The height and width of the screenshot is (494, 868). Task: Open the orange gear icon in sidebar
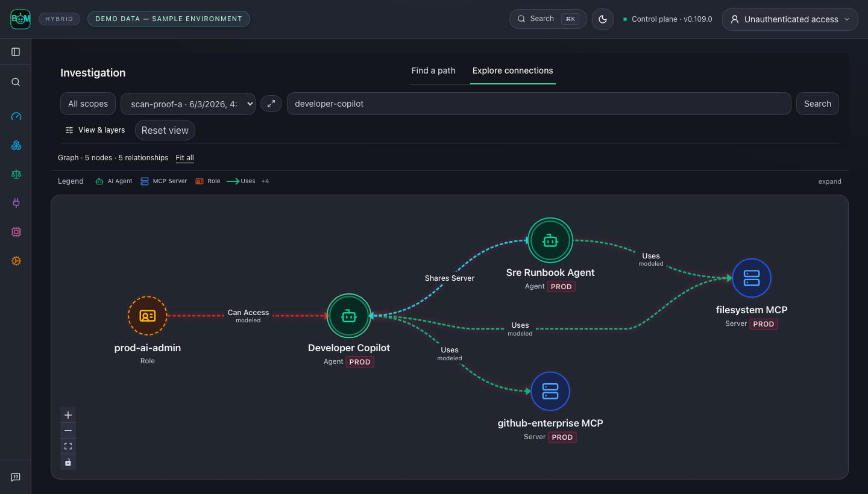point(16,261)
